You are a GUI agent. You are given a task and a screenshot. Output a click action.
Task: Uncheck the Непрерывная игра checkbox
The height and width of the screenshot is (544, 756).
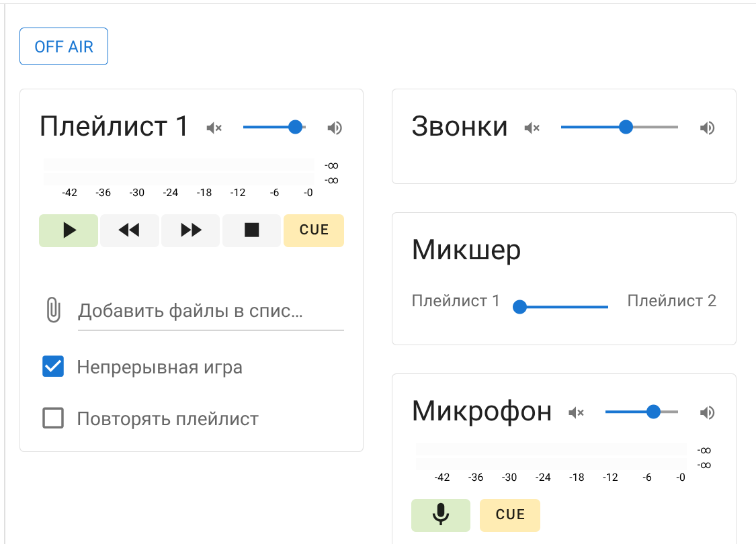pos(53,367)
